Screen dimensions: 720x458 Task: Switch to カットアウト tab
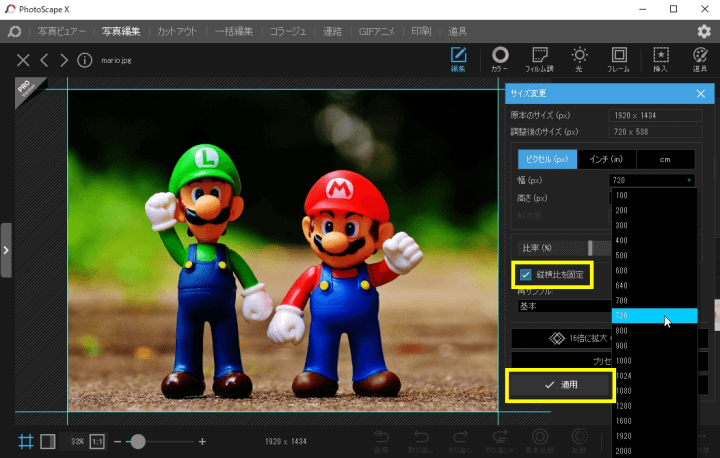(x=177, y=31)
